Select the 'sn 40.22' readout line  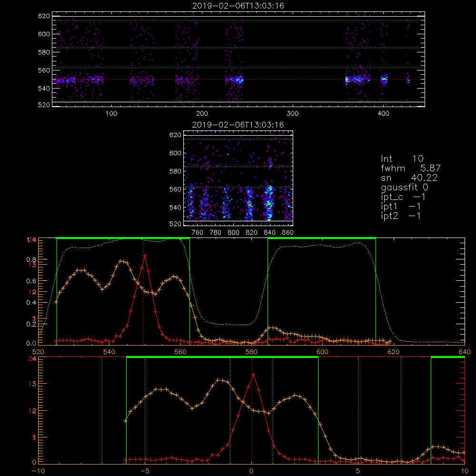tap(409, 178)
